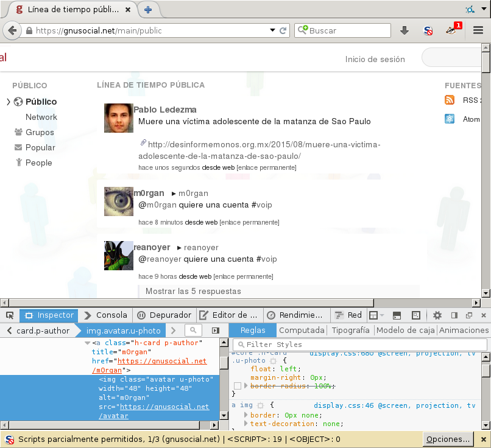Click the display.css:46 source link
This screenshot has height=448, width=491.
point(344,405)
